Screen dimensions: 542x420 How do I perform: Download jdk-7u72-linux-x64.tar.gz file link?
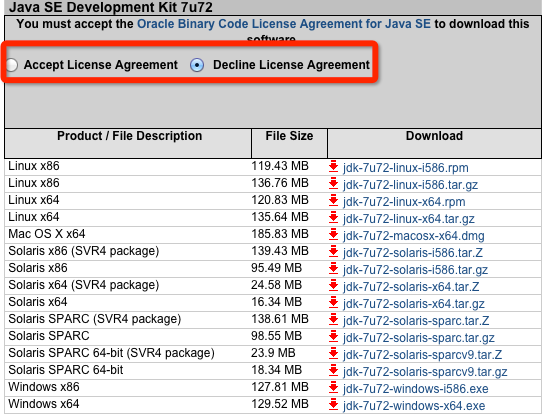(x=409, y=219)
